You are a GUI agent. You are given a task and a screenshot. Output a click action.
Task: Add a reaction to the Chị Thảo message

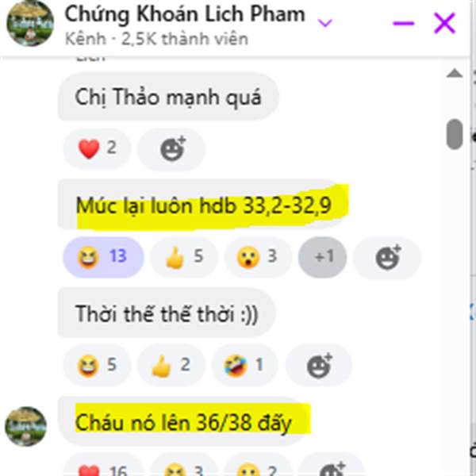[172, 149]
